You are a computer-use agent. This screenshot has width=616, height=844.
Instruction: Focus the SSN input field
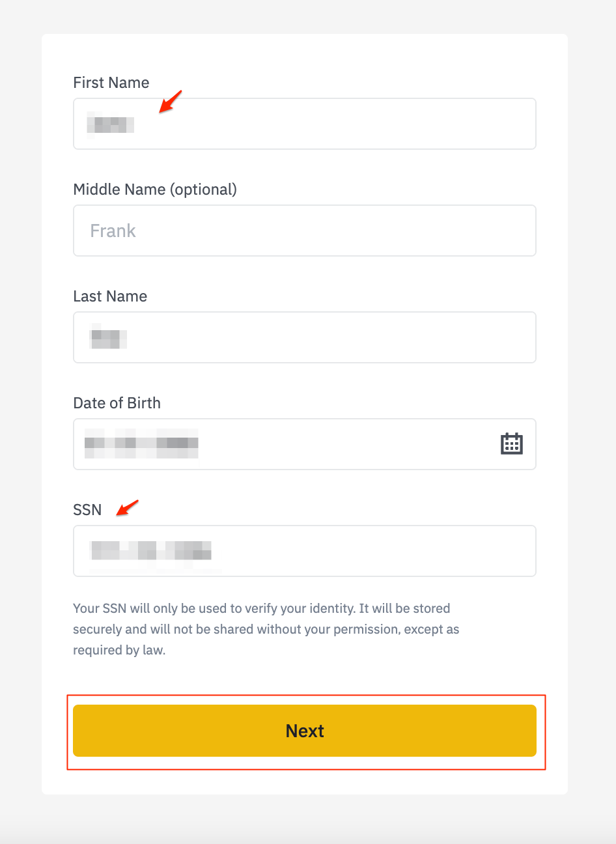pyautogui.click(x=305, y=551)
